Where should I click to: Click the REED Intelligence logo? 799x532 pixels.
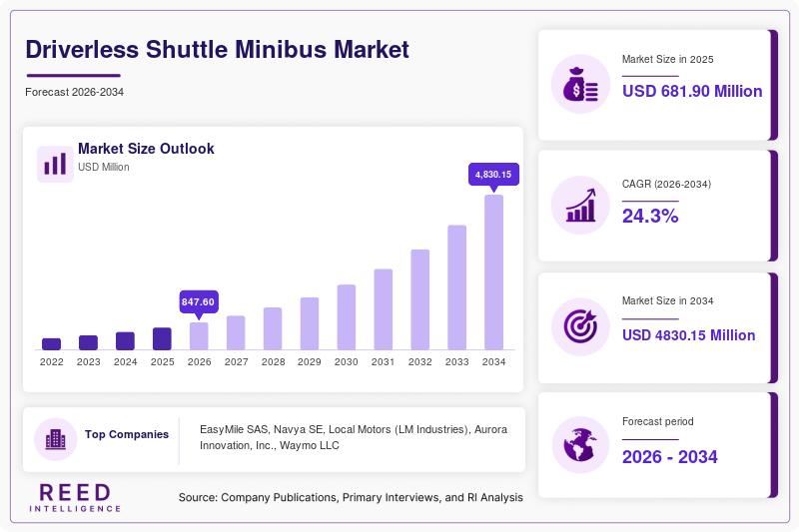coord(75,497)
